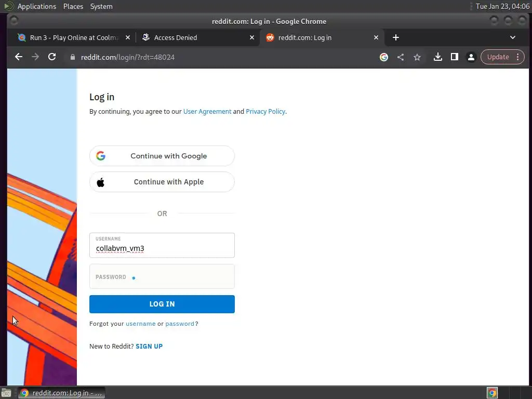
Task: Open the Google icon in address bar
Action: point(384,57)
